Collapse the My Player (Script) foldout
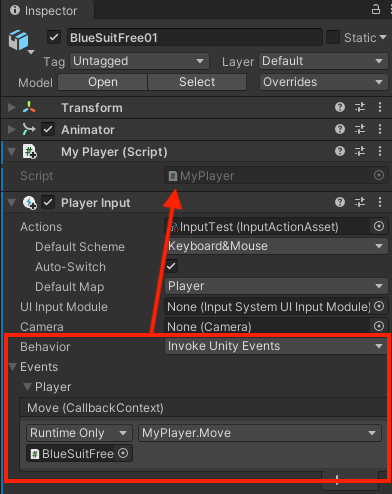The width and height of the screenshot is (392, 494). point(12,152)
